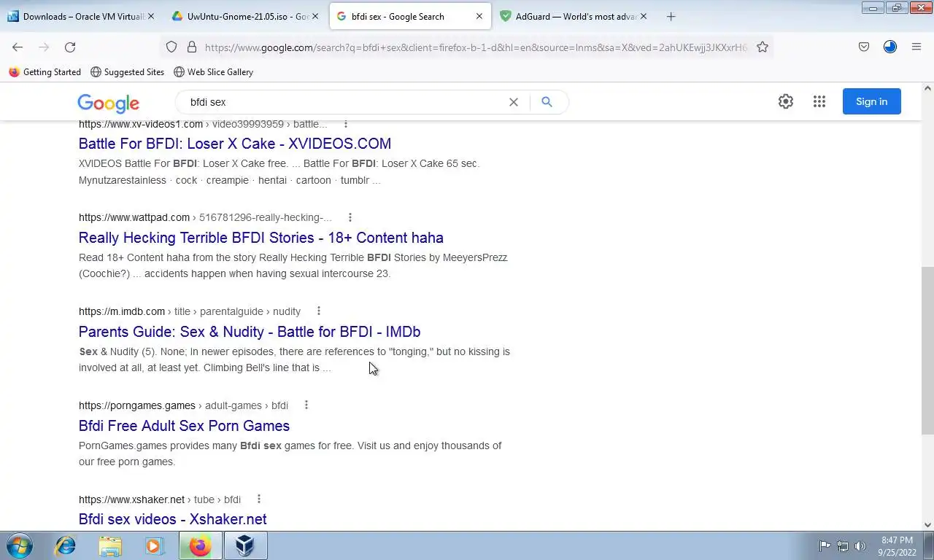Screen dimensions: 934x560
Task: Open the taskbar clock and date
Action: (897, 546)
